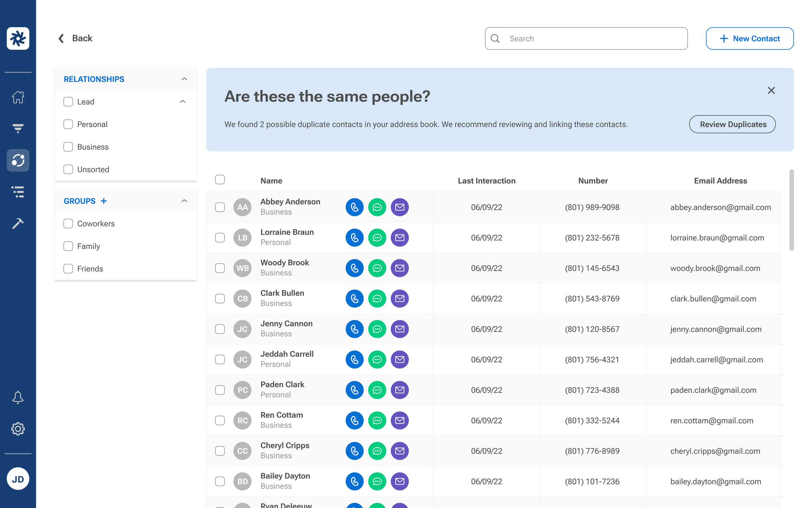Image resolution: width=812 pixels, height=508 pixels.
Task: Open the Home icon in sidebar
Action: pyautogui.click(x=18, y=97)
